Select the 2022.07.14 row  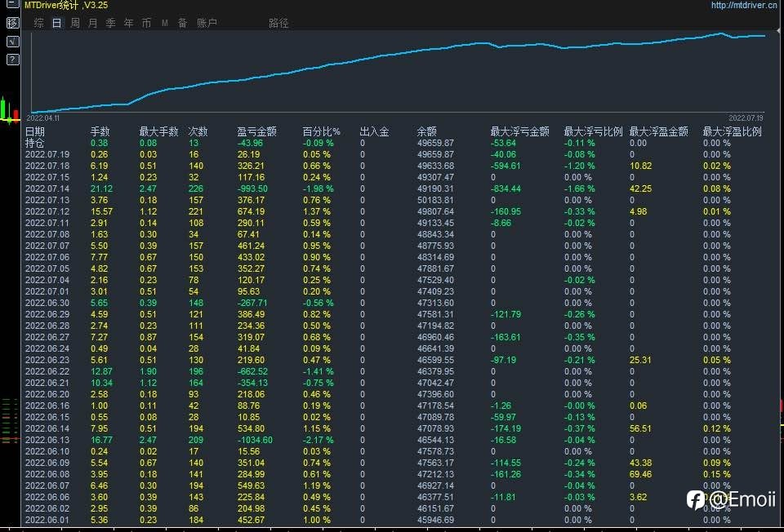(x=394, y=188)
